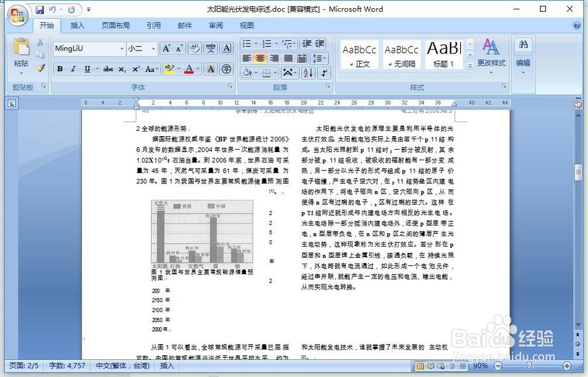Image resolution: width=588 pixels, height=377 pixels.
Task: Open the Format Painter
Action: [40, 69]
